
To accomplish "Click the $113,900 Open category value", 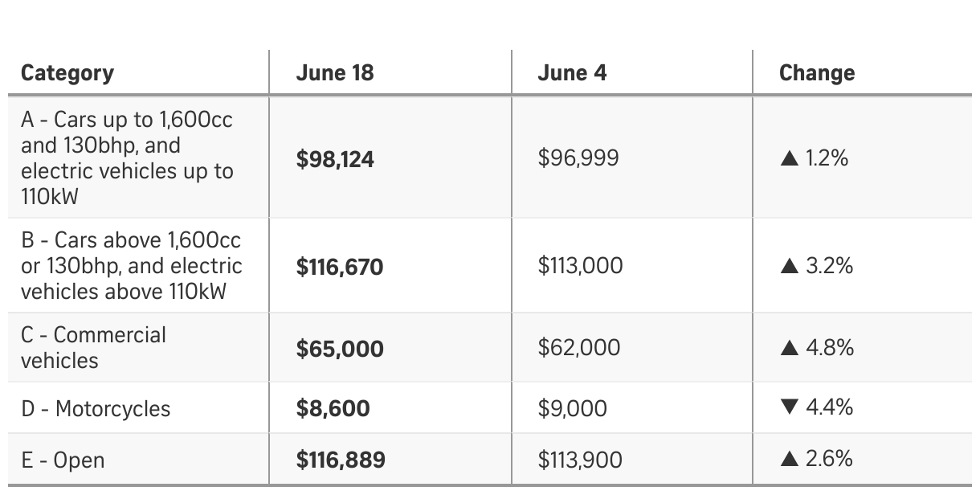I will pyautogui.click(x=580, y=460).
